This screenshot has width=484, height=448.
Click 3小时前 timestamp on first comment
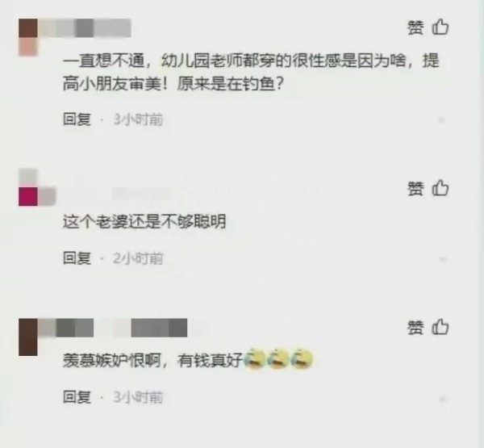point(138,119)
